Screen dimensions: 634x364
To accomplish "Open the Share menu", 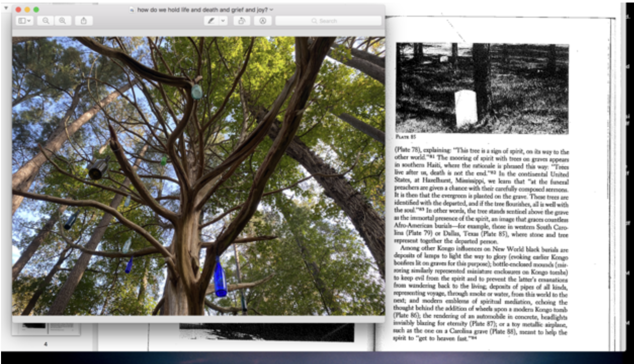I will point(83,21).
